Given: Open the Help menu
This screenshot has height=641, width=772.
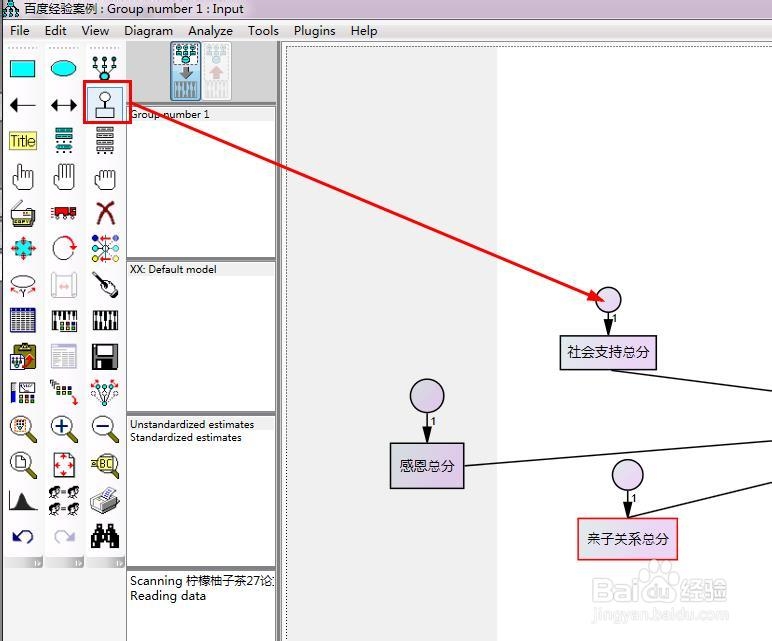Looking at the screenshot, I should pyautogui.click(x=364, y=31).
